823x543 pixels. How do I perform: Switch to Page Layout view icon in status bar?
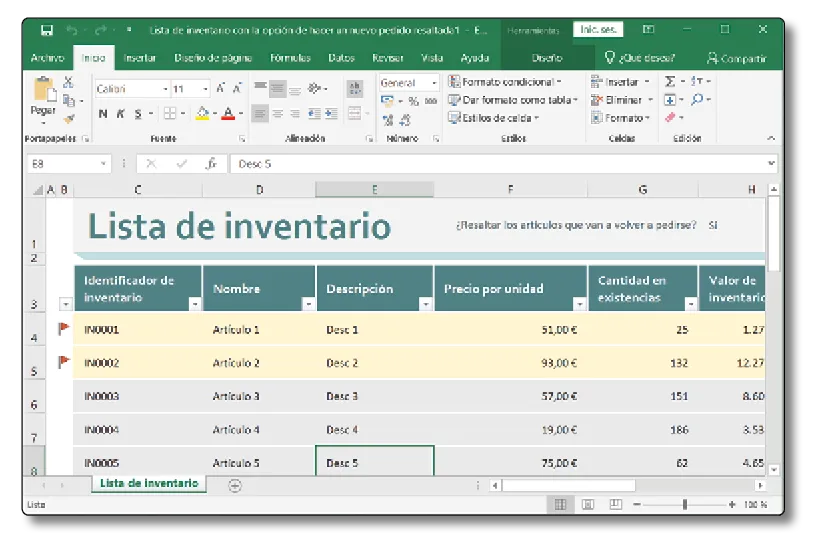588,505
